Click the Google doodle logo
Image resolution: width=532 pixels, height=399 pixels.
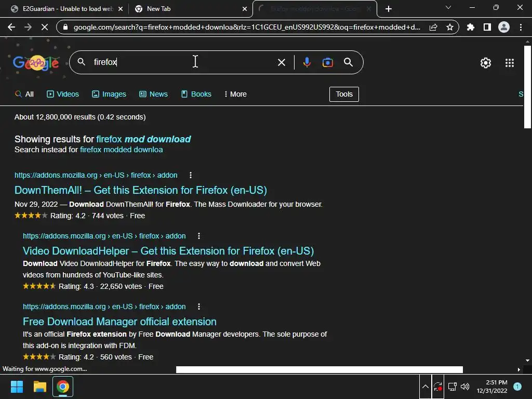pos(36,62)
